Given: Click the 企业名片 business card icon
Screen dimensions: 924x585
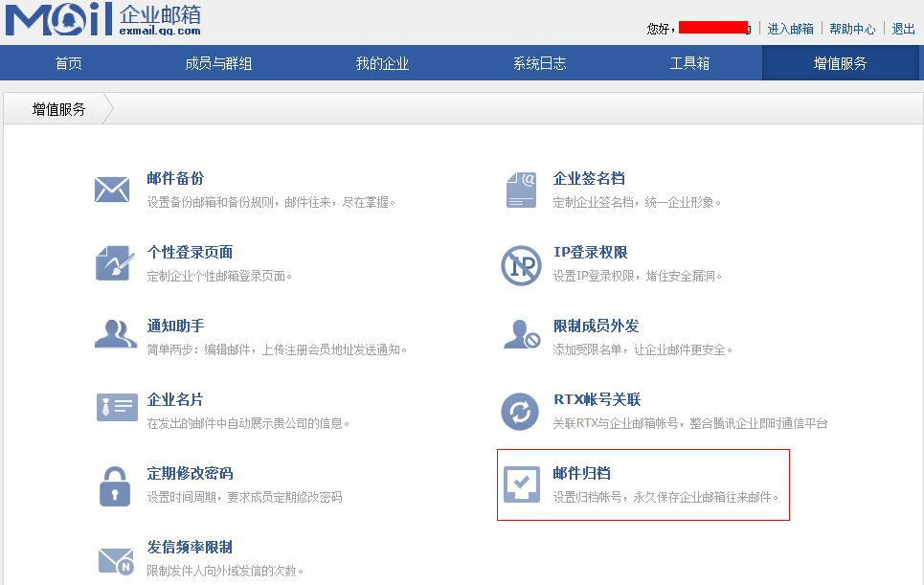Looking at the screenshot, I should 116,407.
